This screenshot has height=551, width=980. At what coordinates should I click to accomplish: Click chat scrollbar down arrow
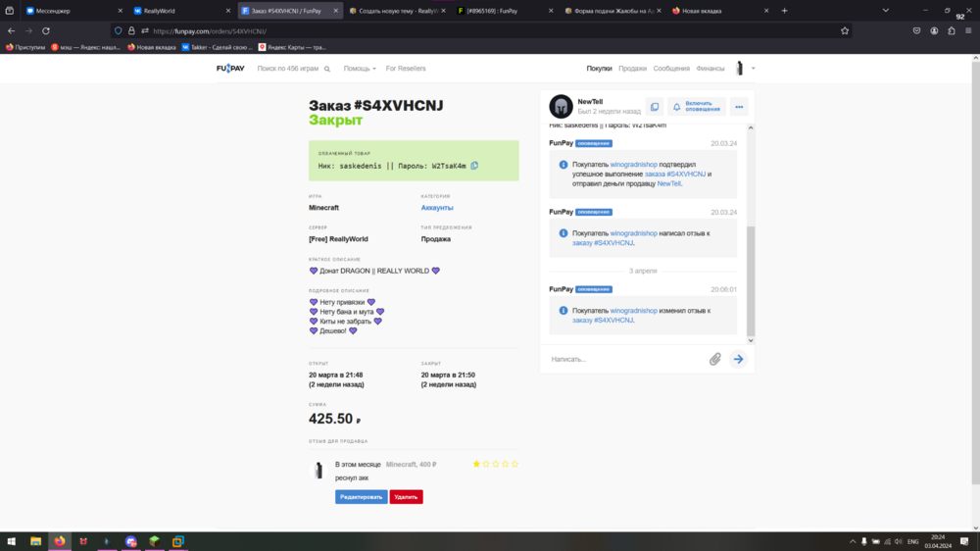[x=751, y=341]
